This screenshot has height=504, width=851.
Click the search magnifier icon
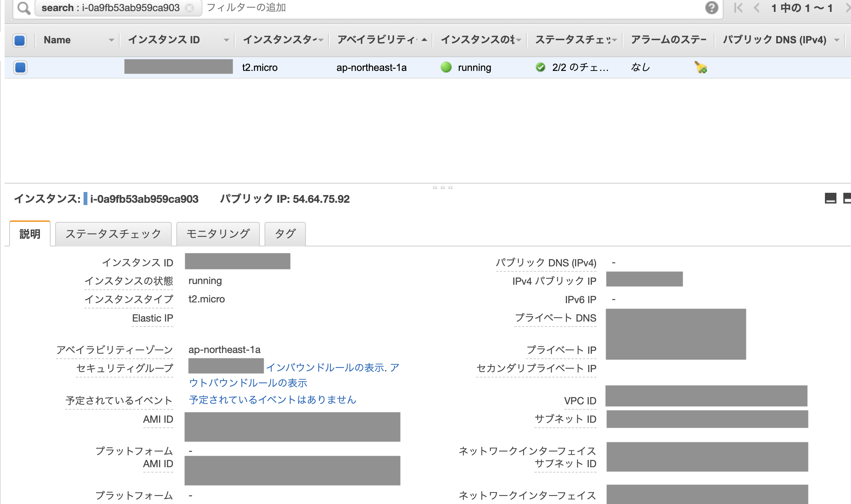click(x=24, y=8)
